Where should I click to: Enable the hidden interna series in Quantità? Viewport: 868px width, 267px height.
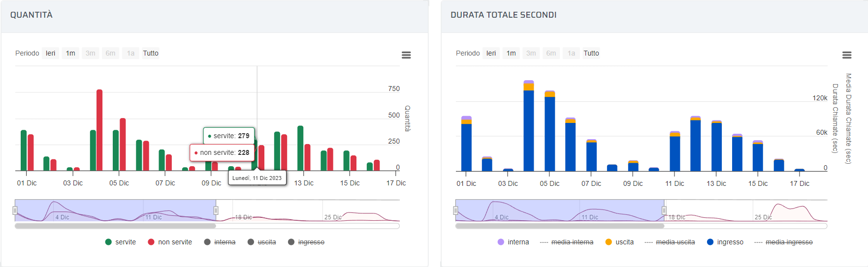click(220, 242)
